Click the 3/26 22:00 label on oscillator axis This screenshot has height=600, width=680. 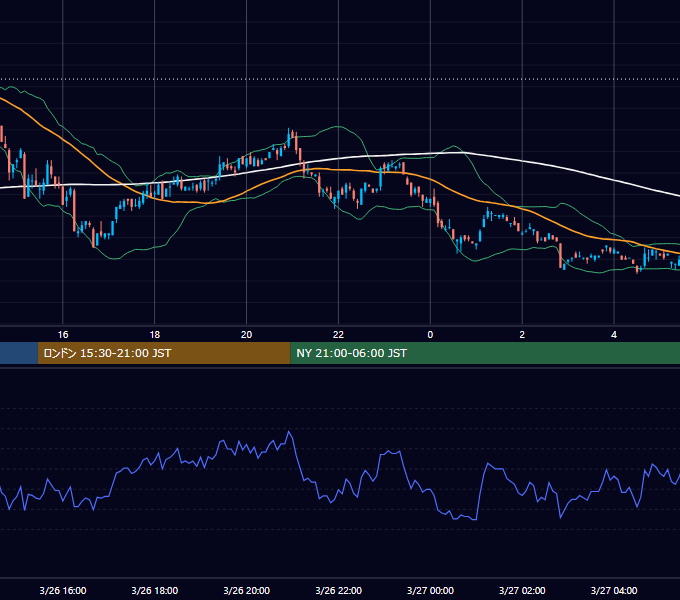point(338,590)
